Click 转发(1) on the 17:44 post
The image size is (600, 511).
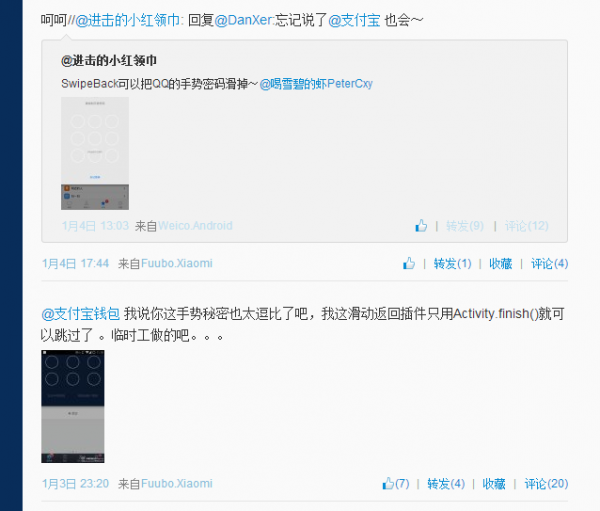(x=452, y=263)
